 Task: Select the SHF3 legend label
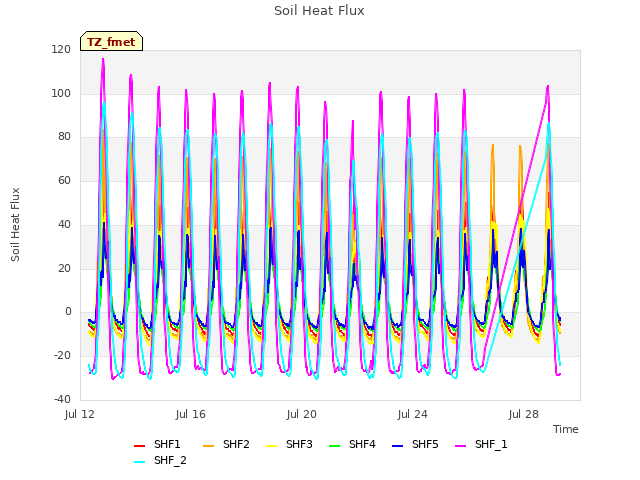(x=299, y=444)
